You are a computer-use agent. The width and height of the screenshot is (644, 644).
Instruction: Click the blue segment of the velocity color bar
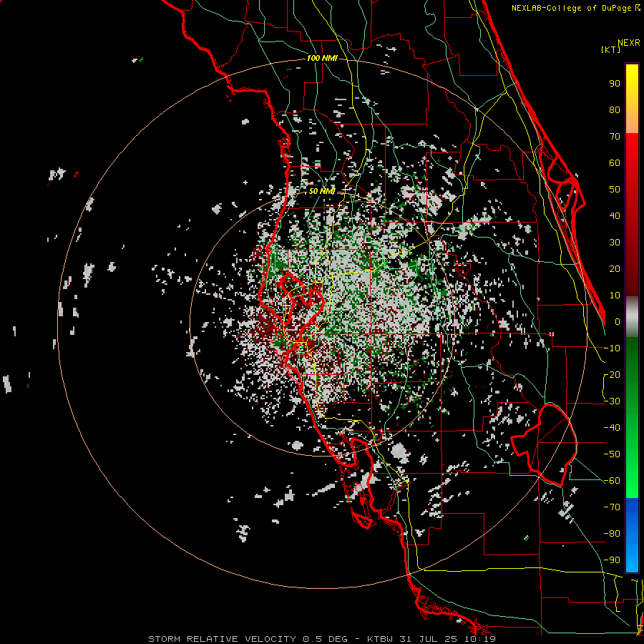(x=632, y=535)
